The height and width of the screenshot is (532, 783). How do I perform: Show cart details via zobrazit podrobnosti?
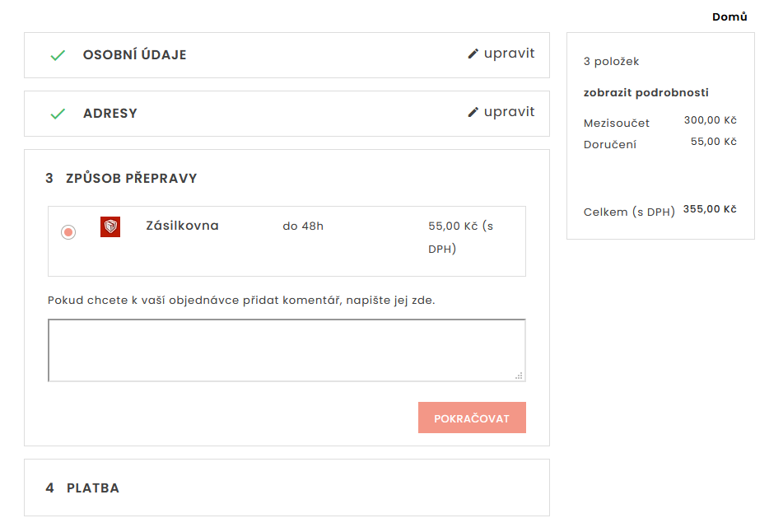[x=646, y=93]
